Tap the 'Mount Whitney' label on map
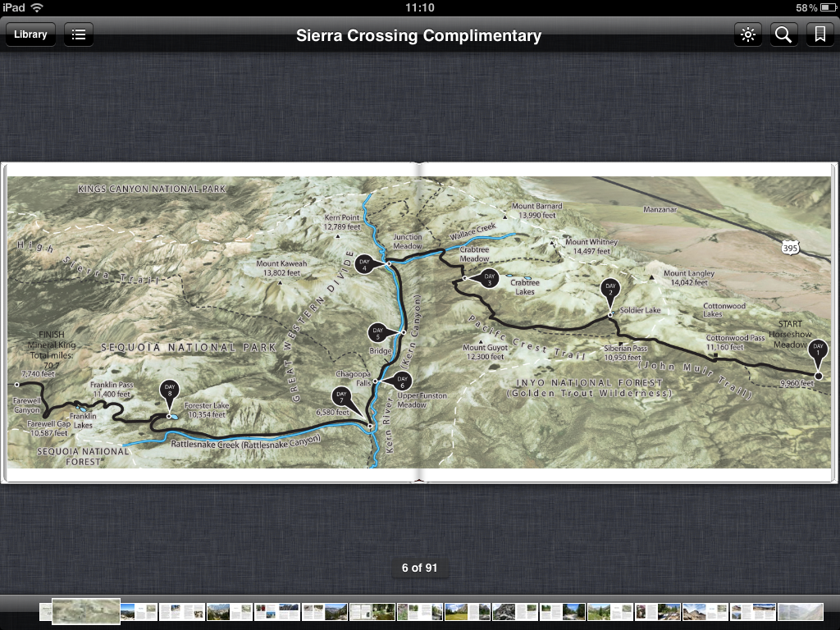 coord(591,242)
